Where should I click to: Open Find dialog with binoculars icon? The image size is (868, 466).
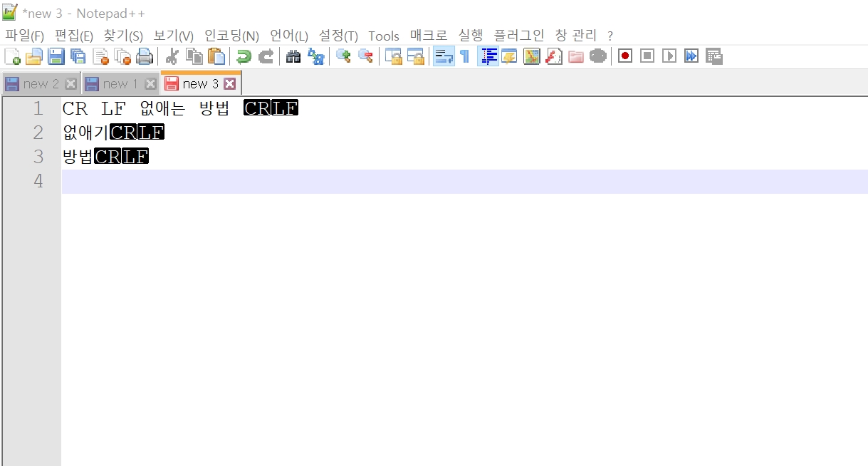(x=293, y=56)
